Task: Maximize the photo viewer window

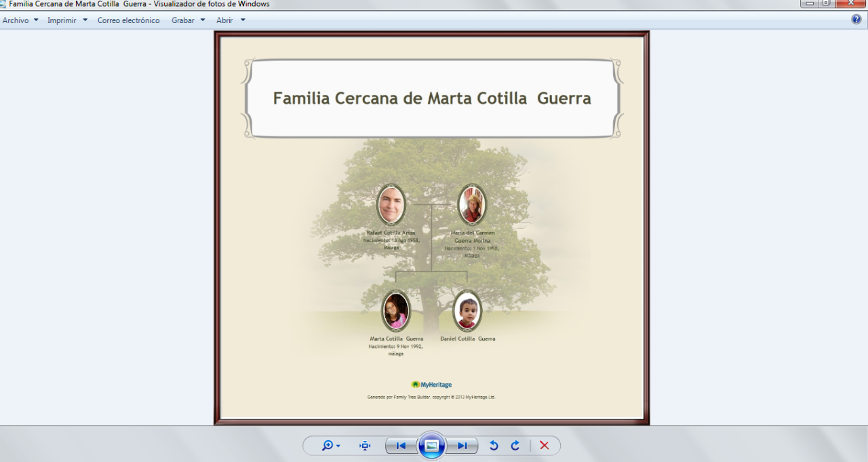Action: pyautogui.click(x=826, y=3)
